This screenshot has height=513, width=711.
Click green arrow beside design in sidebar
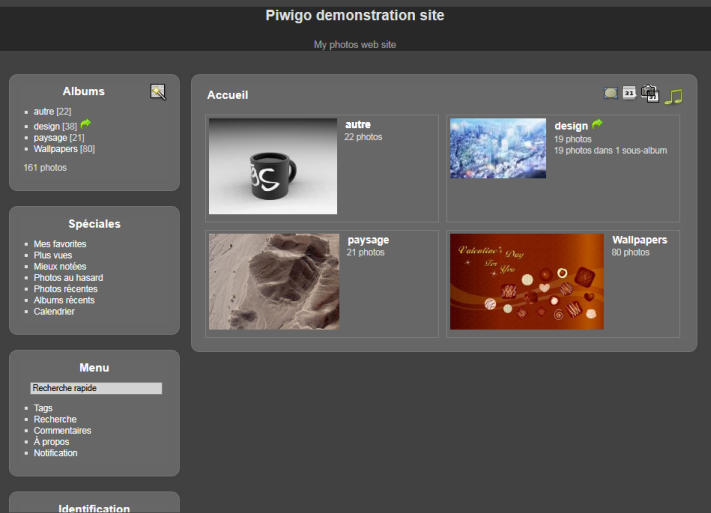(86, 124)
